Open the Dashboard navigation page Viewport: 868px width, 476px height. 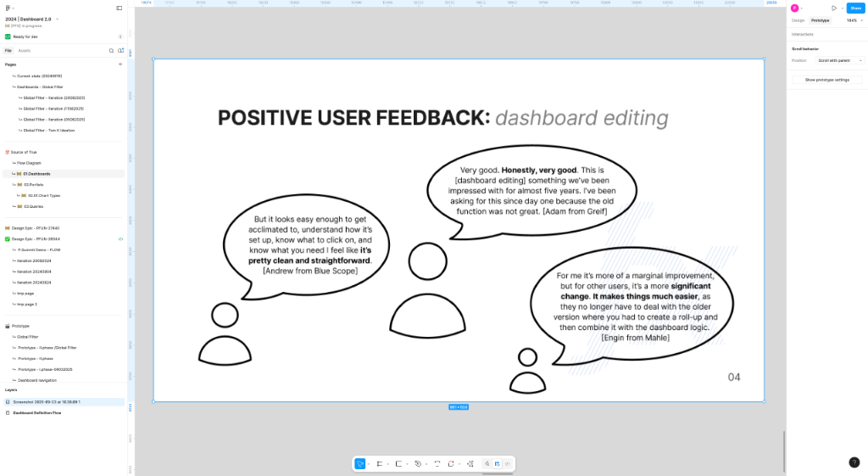pos(37,380)
